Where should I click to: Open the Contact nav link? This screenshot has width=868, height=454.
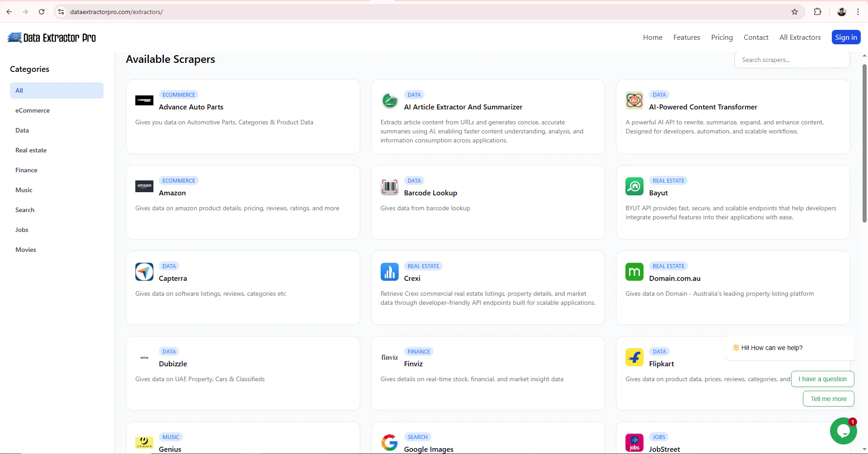click(756, 38)
